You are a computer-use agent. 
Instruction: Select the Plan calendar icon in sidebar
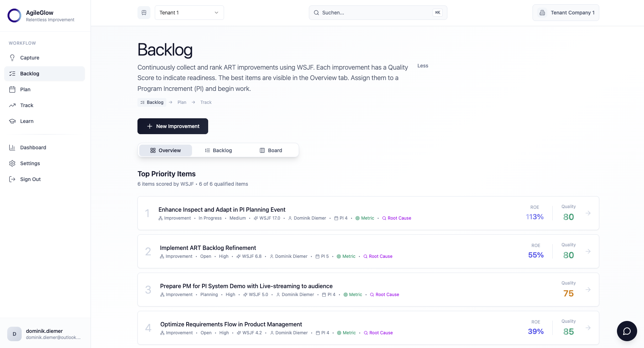coord(12,89)
